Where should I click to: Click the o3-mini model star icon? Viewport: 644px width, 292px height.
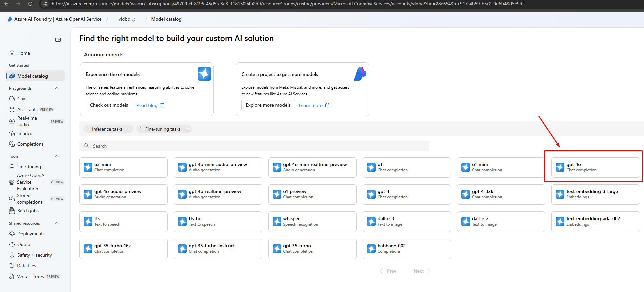pos(88,167)
